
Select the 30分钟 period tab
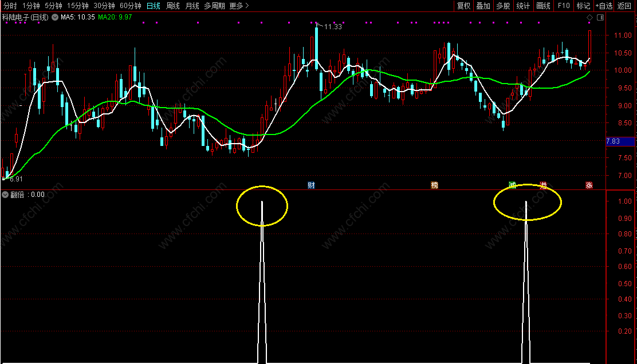click(104, 6)
